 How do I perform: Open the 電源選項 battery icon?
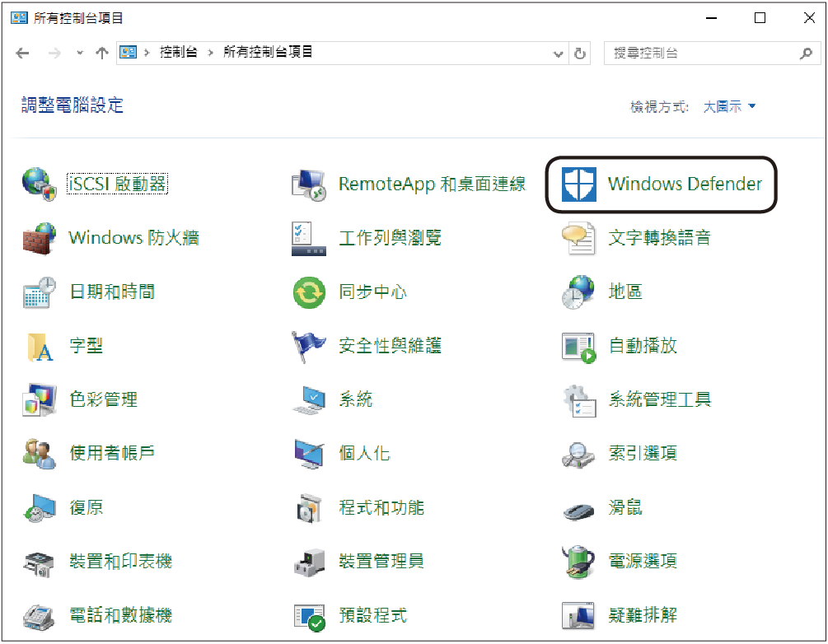pyautogui.click(x=578, y=562)
